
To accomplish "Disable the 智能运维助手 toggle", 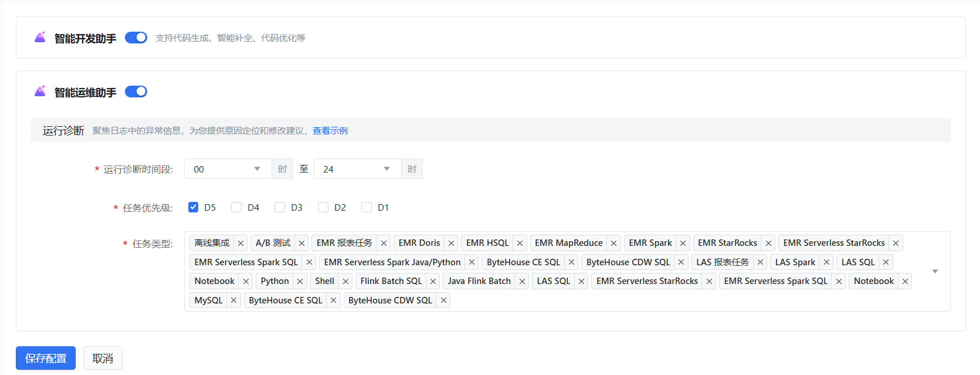I will (x=136, y=92).
